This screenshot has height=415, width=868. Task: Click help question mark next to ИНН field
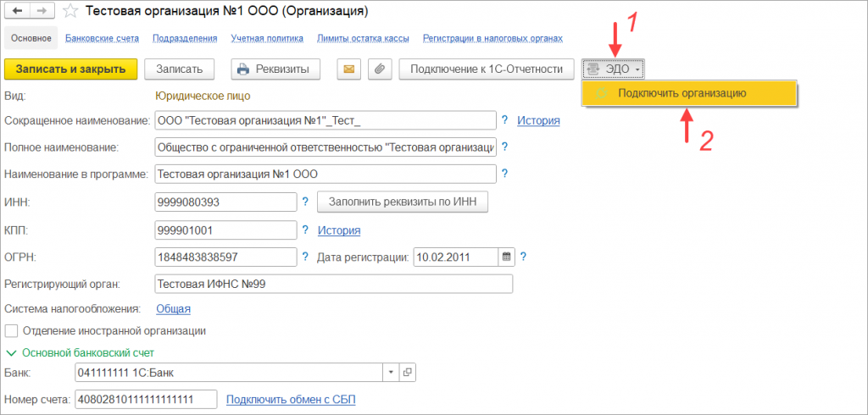304,202
